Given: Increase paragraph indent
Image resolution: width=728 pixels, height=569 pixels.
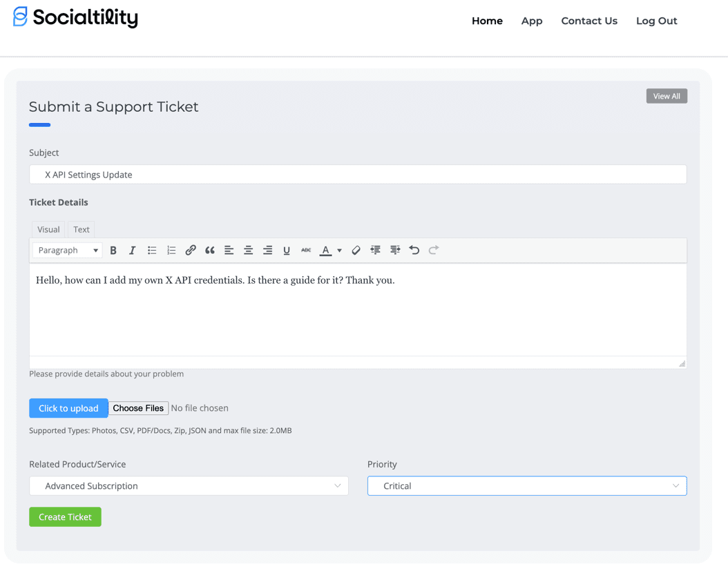Looking at the screenshot, I should (375, 250).
